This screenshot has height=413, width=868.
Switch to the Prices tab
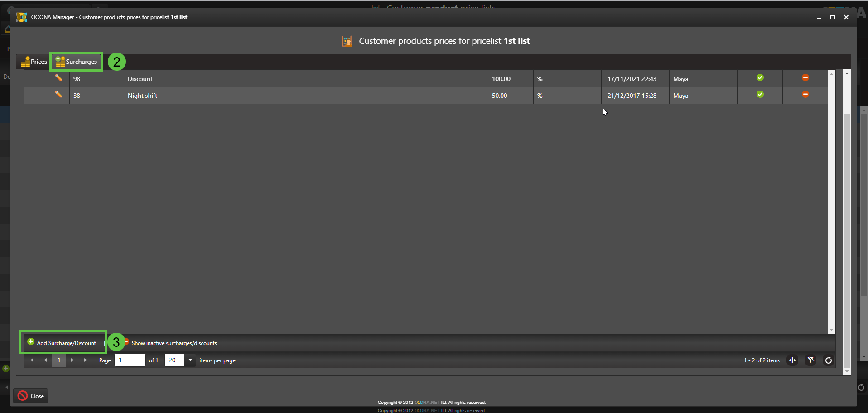click(x=34, y=62)
